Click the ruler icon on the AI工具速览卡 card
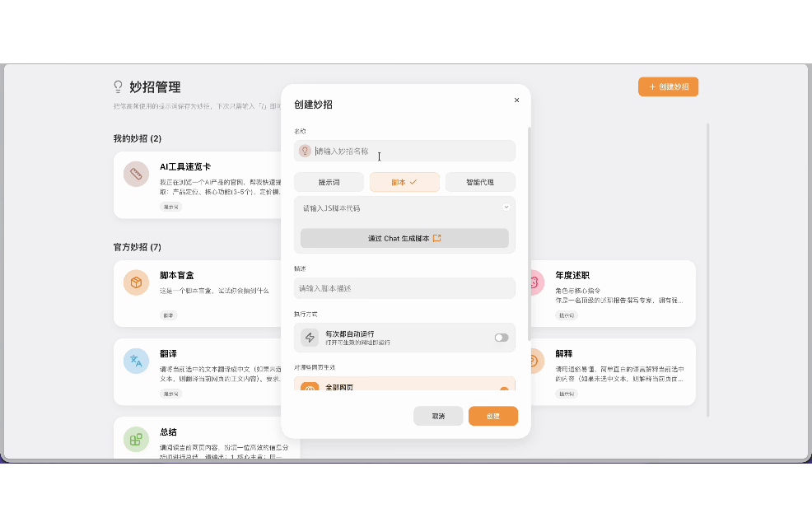 tap(136, 174)
